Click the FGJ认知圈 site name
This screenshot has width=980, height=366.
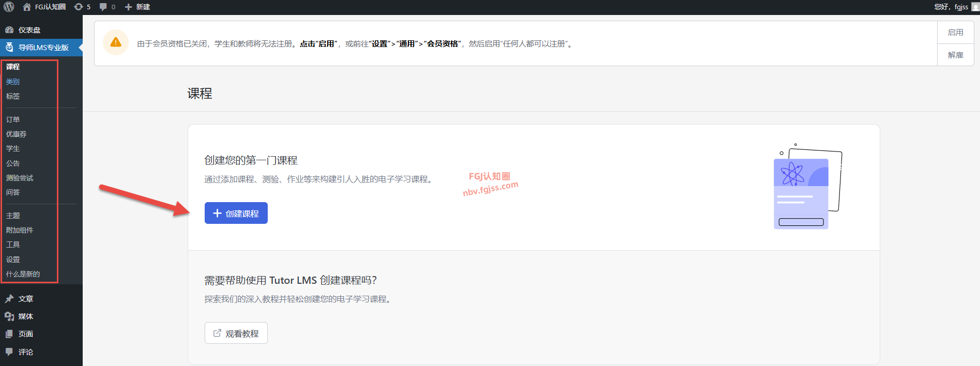click(x=50, y=7)
